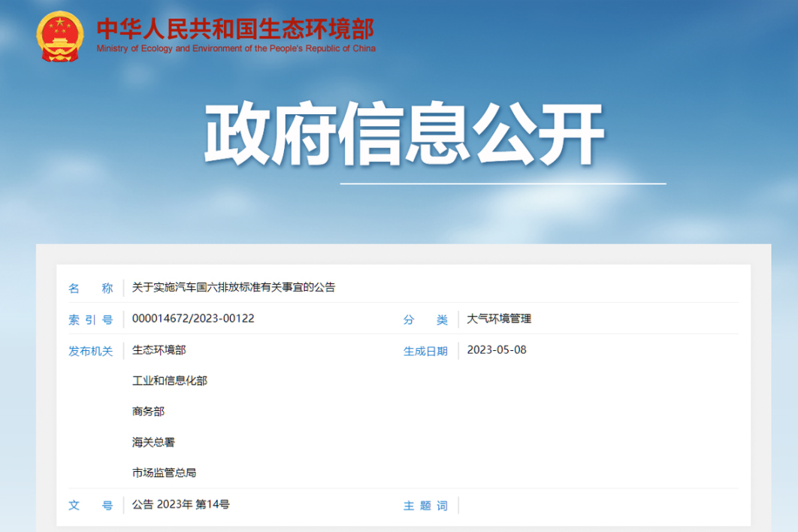Click document number 公告 2023年 第14号

[181, 504]
